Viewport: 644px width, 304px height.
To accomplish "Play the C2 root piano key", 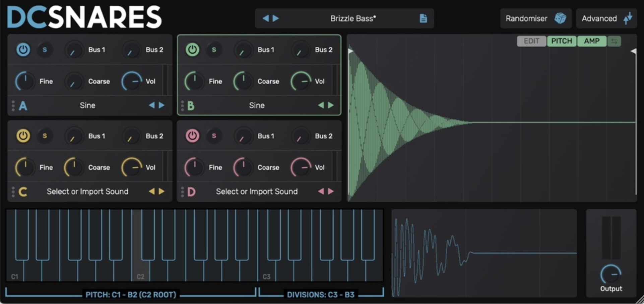I will (x=140, y=270).
